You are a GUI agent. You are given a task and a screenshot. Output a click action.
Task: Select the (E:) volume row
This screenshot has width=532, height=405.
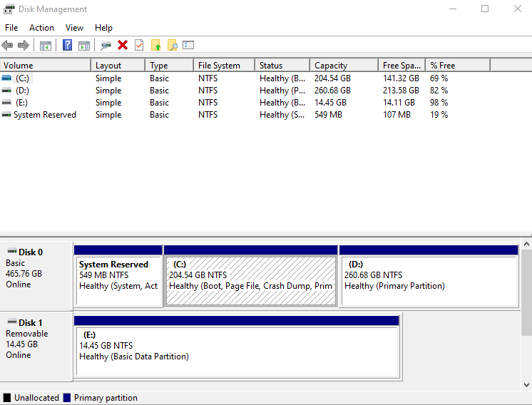click(245, 103)
